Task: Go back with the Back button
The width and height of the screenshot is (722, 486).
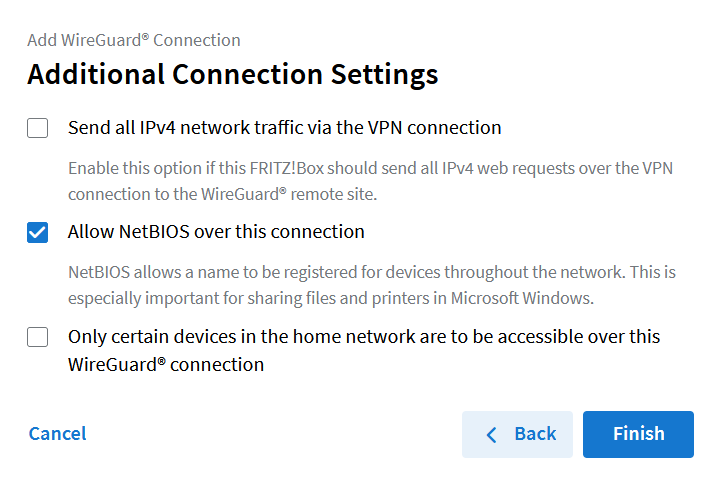Action: [517, 434]
